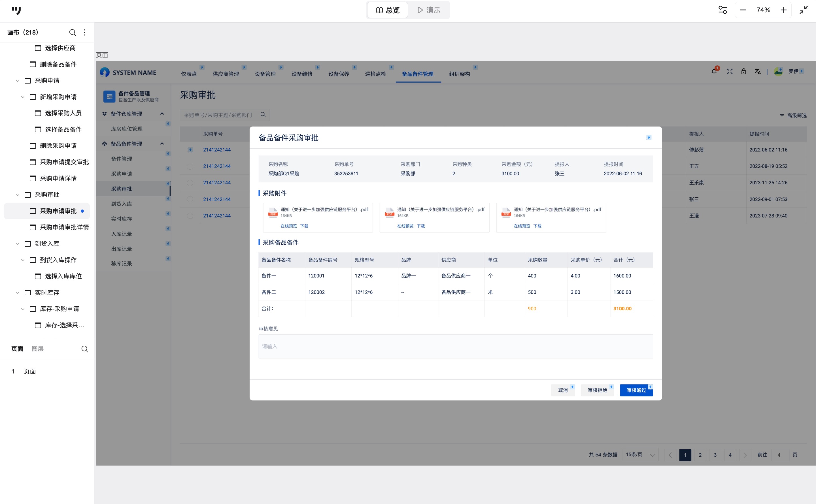Image resolution: width=816 pixels, height=504 pixels.
Task: Click the language translate icon
Action: pos(758,72)
